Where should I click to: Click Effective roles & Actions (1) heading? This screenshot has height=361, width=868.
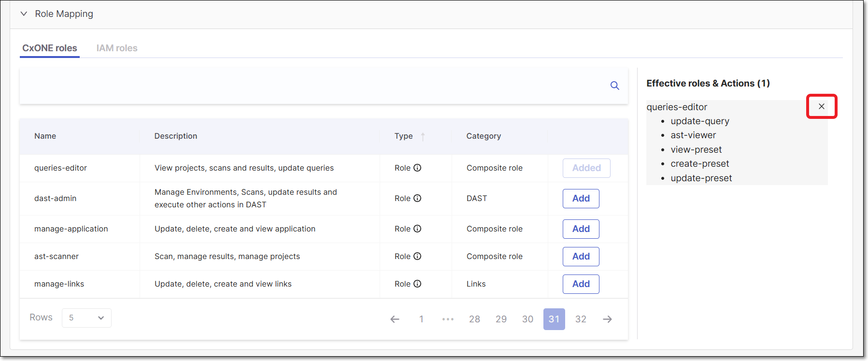click(708, 83)
